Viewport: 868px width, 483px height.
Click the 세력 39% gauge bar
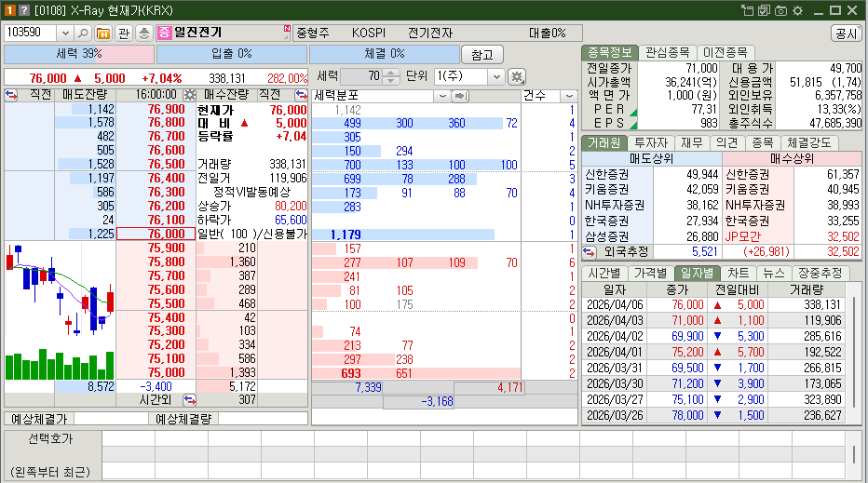coord(79,54)
